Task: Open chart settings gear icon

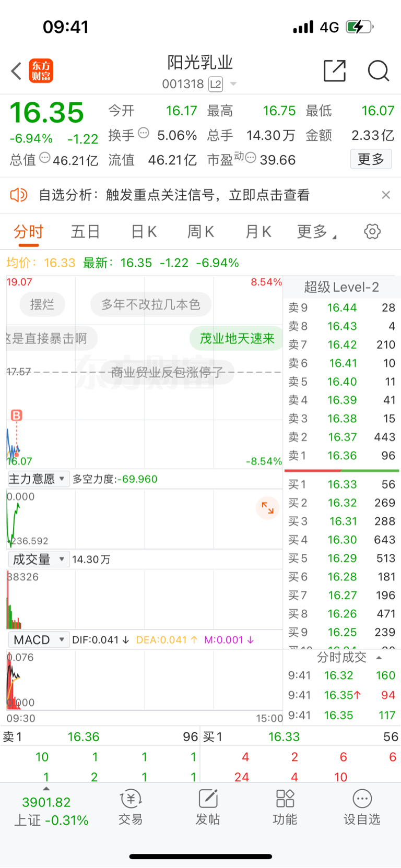Action: click(372, 231)
